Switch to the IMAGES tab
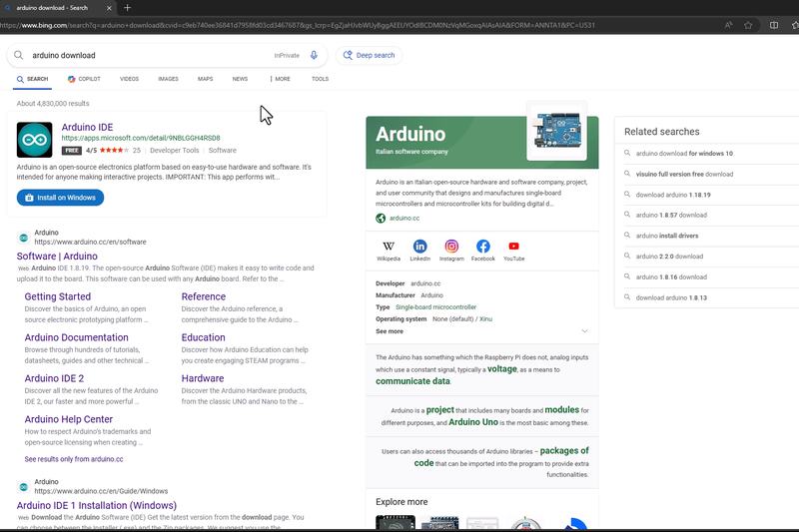Screen dimensions: 799x532 tap(168, 79)
